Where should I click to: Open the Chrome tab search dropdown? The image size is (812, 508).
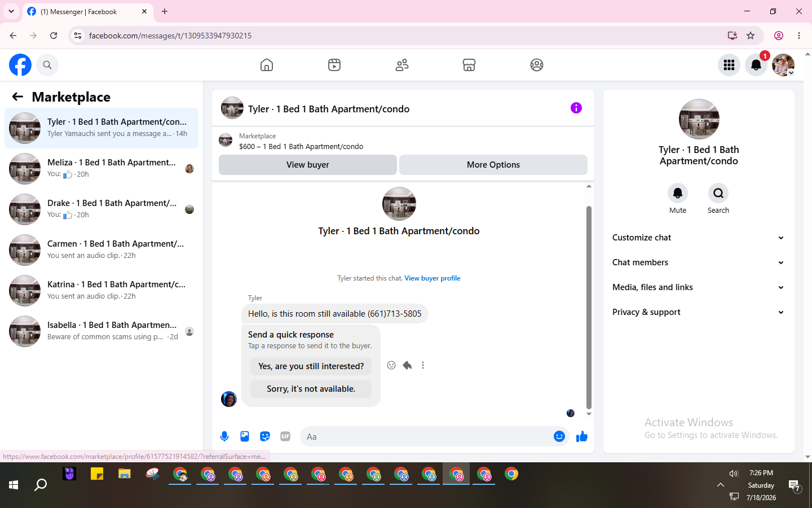pos(11,11)
